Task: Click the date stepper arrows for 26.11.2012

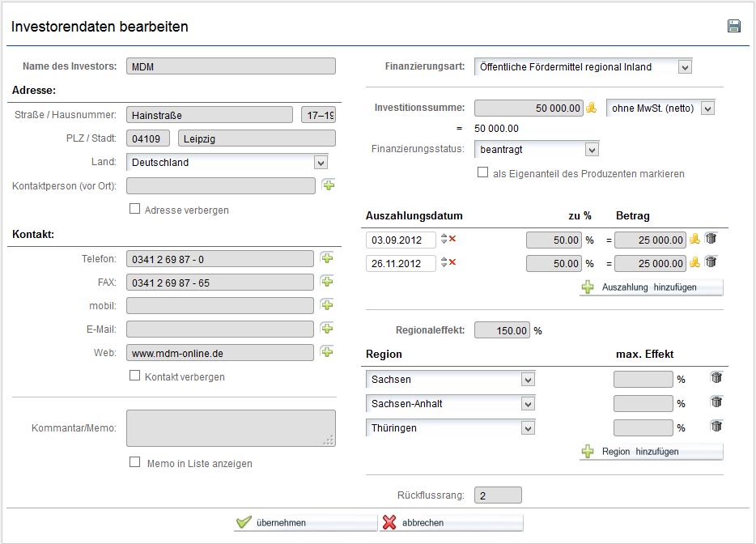Action: [444, 262]
